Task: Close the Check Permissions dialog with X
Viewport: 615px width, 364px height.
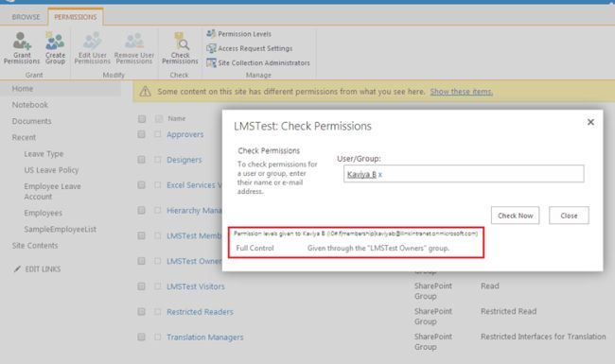Action: click(590, 122)
